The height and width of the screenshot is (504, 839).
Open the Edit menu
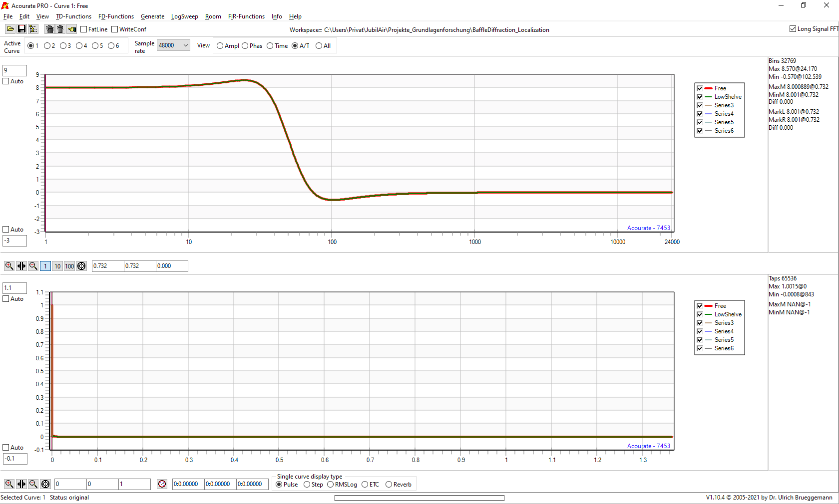(x=24, y=16)
